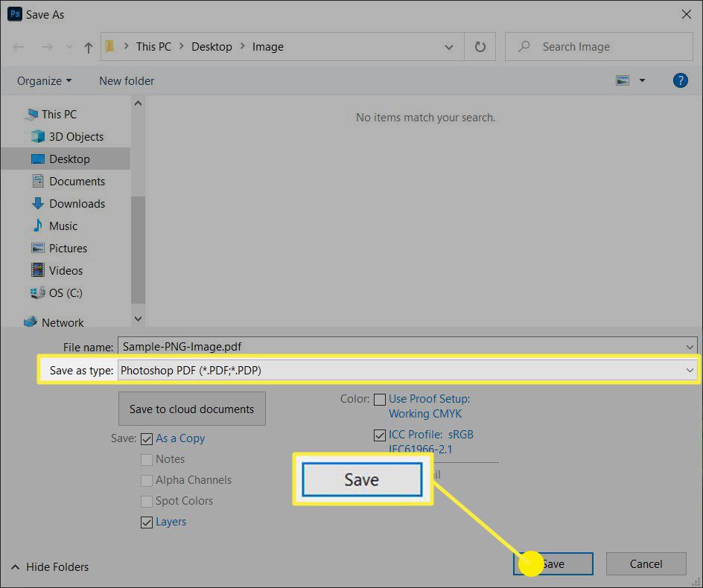This screenshot has width=703, height=588.
Task: Select Desktop in the address path
Action: click(x=211, y=47)
